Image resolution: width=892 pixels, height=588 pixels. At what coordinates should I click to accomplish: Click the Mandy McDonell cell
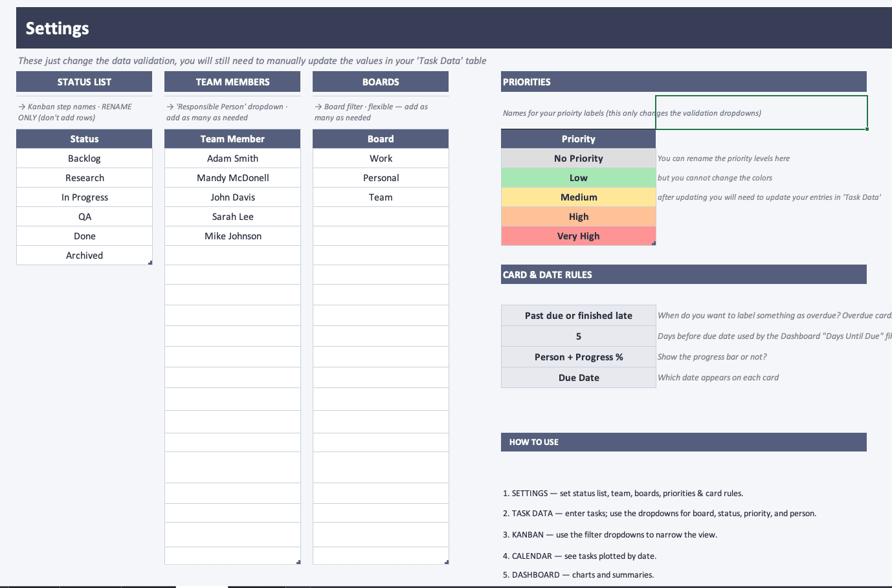(232, 178)
